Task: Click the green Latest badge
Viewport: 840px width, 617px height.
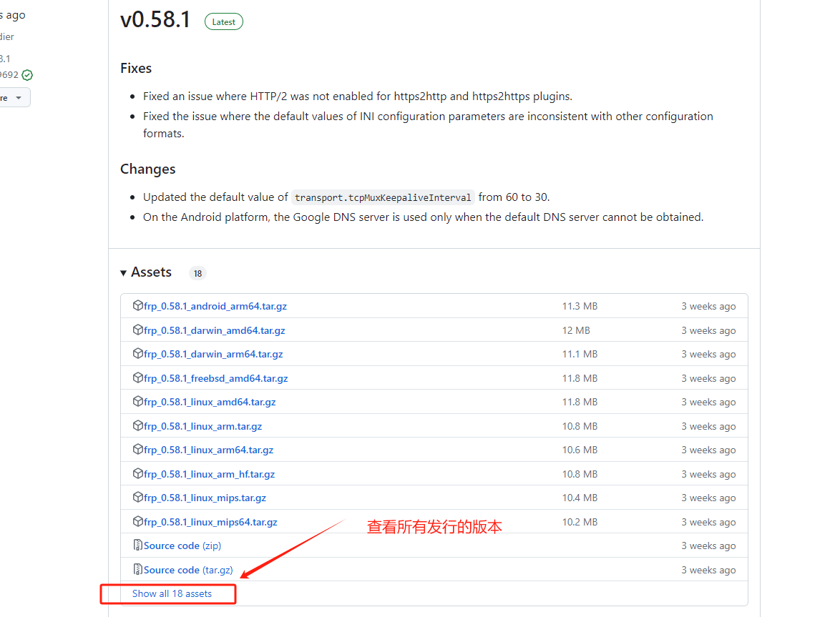Action: 223,22
